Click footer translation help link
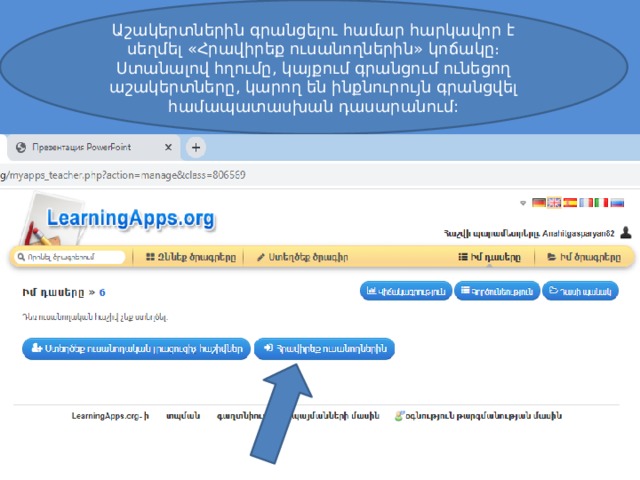 coord(478,416)
